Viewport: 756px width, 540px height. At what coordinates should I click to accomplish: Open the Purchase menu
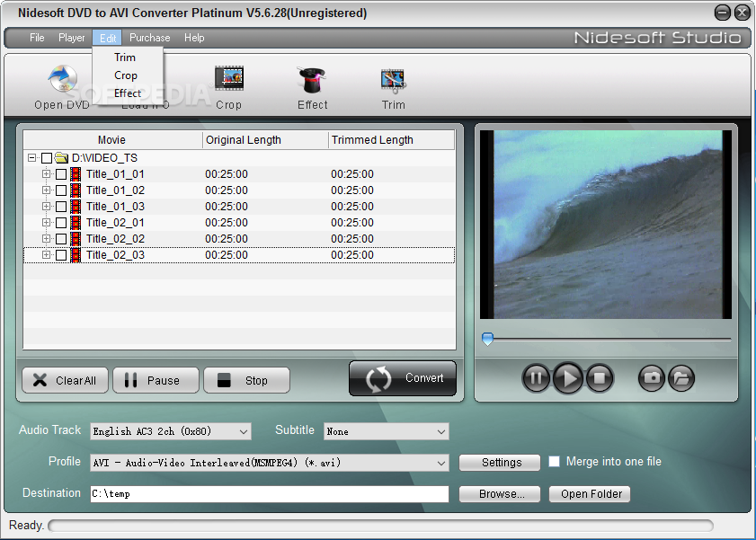pyautogui.click(x=149, y=38)
